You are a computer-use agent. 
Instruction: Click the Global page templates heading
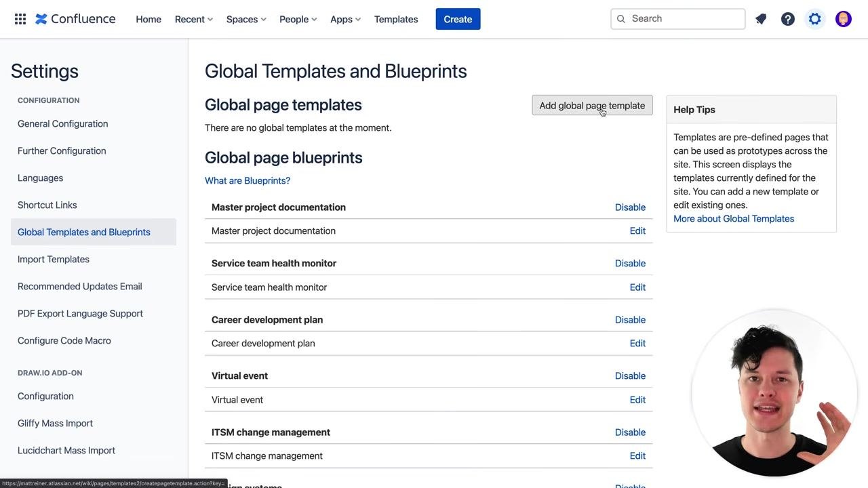(283, 104)
